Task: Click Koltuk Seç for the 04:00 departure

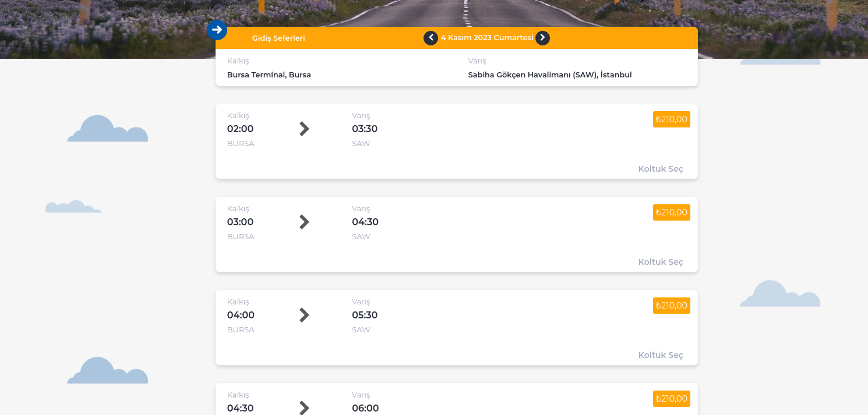Action: (661, 354)
